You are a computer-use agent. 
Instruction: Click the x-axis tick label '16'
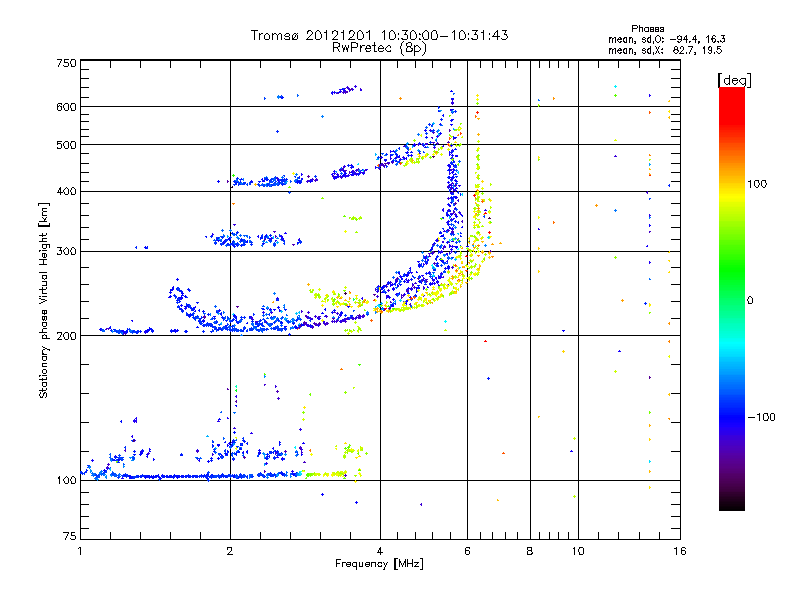(x=680, y=551)
